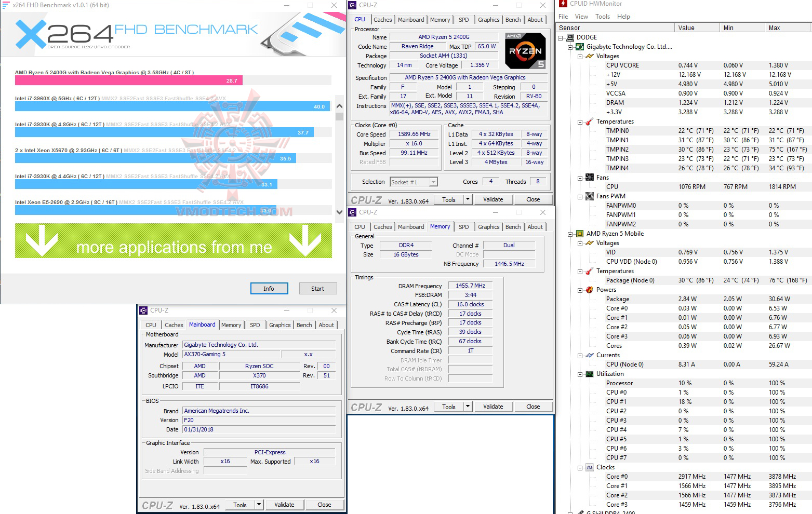Screen dimensions: 812x514
Task: Click the Powers flame icon under AMD Ryzen
Action: (x=589, y=289)
